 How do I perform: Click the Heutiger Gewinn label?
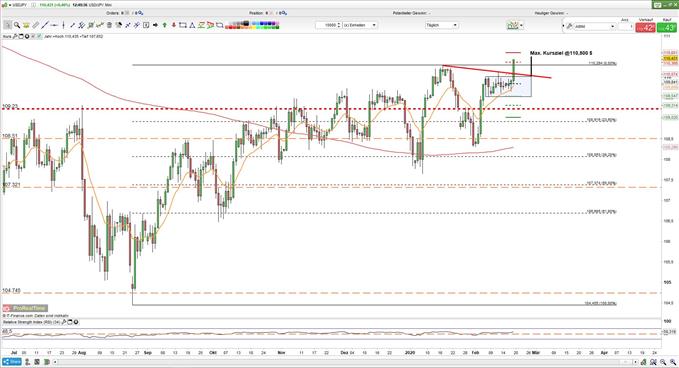(x=551, y=13)
